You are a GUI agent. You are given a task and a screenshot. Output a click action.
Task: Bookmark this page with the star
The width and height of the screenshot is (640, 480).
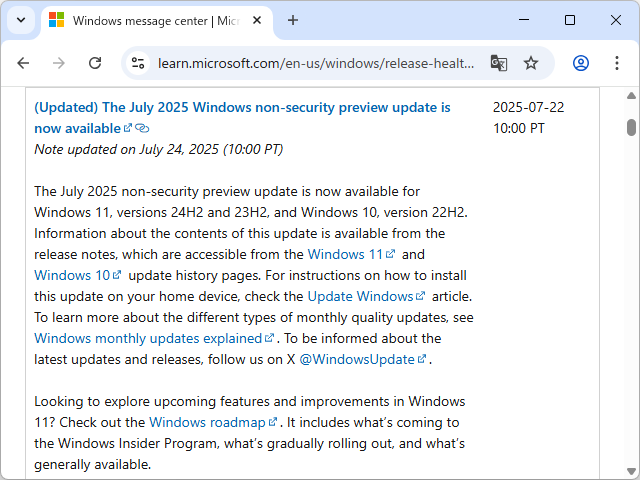point(531,63)
